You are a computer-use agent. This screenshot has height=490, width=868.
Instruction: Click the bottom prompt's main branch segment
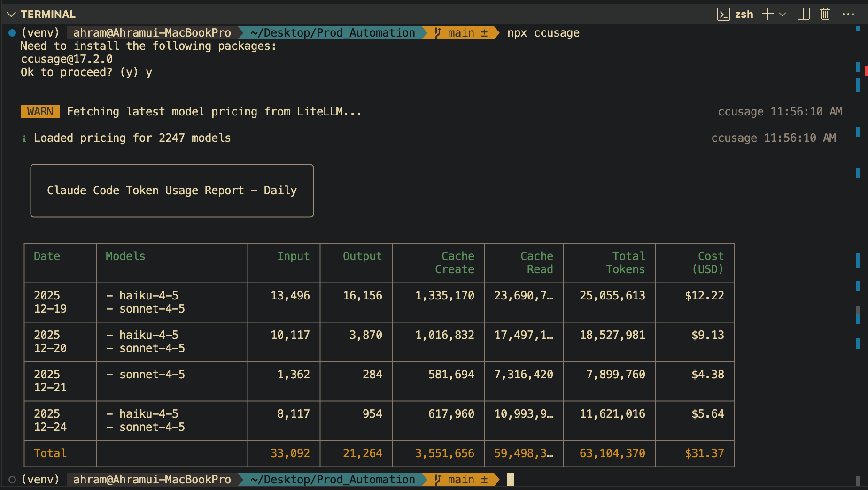[x=461, y=480]
